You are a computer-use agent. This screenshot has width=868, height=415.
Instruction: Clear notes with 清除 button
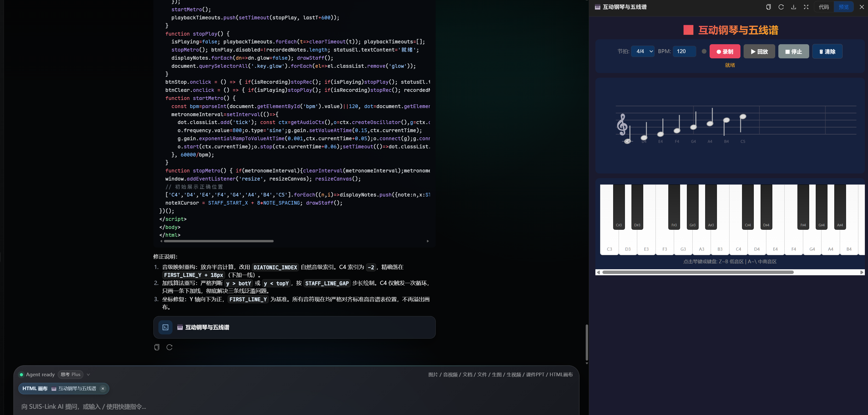(827, 51)
